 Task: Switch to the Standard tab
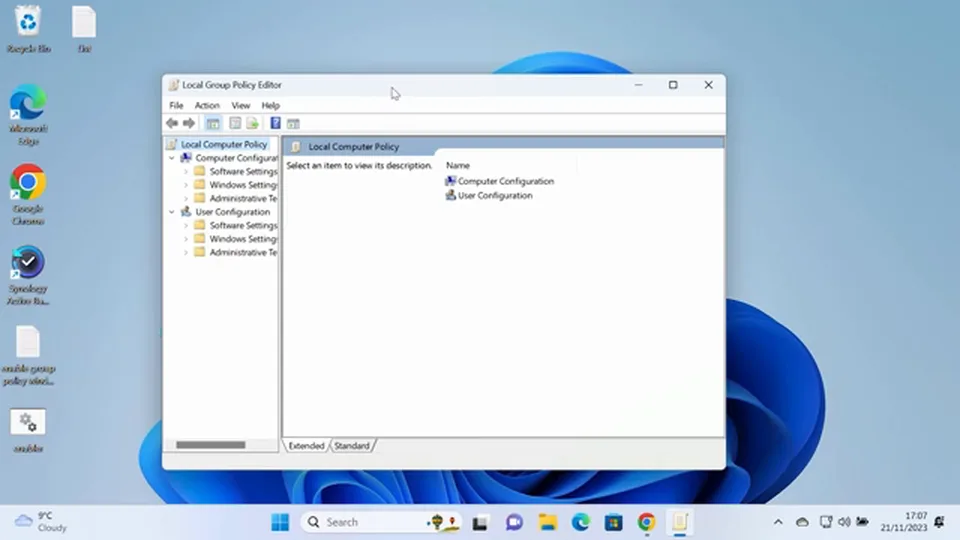[352, 446]
